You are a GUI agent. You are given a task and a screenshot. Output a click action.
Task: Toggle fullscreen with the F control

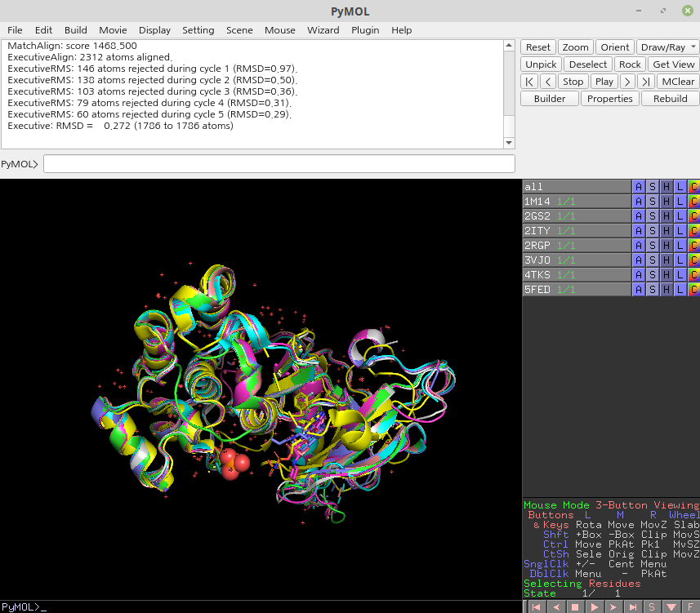coord(690,607)
